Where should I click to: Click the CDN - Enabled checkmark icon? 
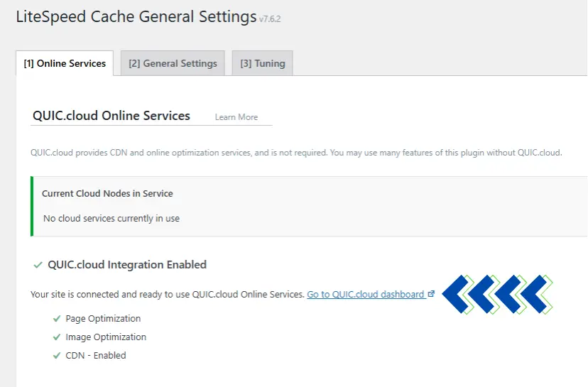[56, 356]
